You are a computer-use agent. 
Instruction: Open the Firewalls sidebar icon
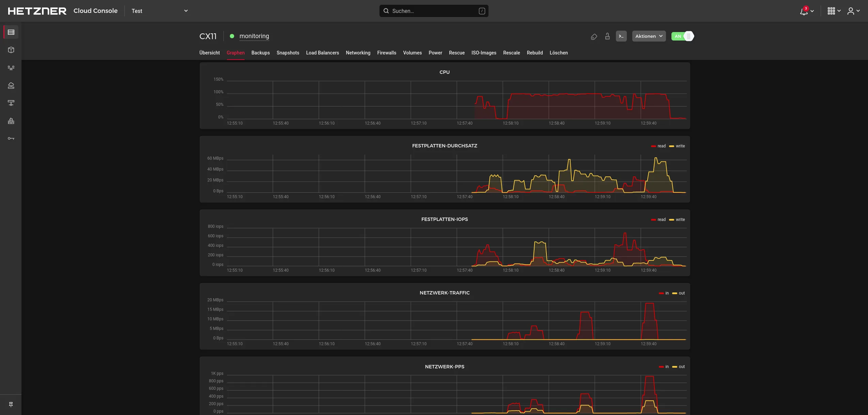click(11, 121)
